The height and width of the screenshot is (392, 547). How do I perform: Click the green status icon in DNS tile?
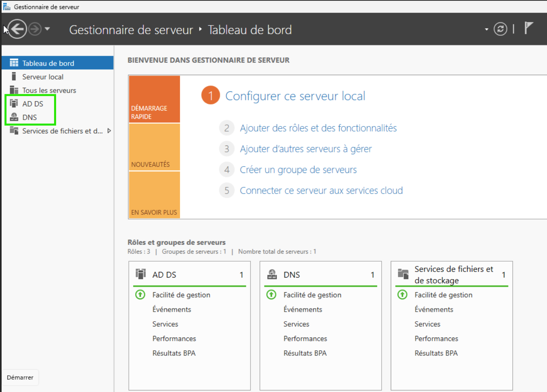[x=271, y=295]
